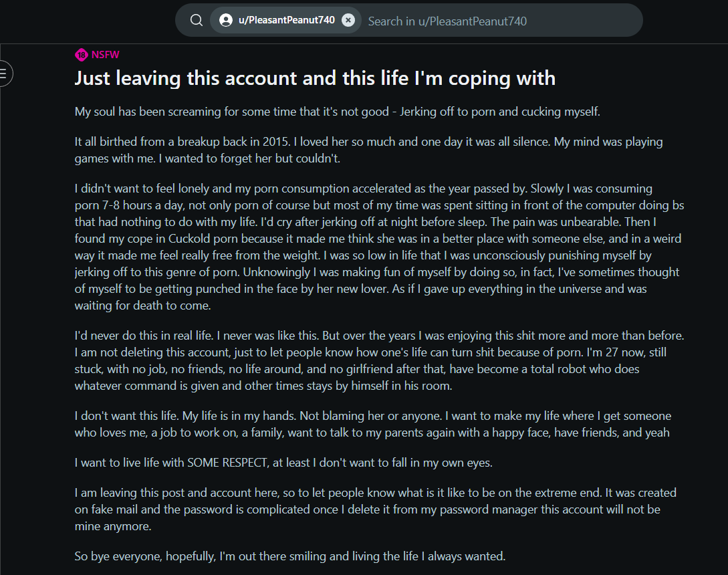Expand the left sidebar navigation menu
The width and height of the screenshot is (728, 575).
[x=4, y=74]
